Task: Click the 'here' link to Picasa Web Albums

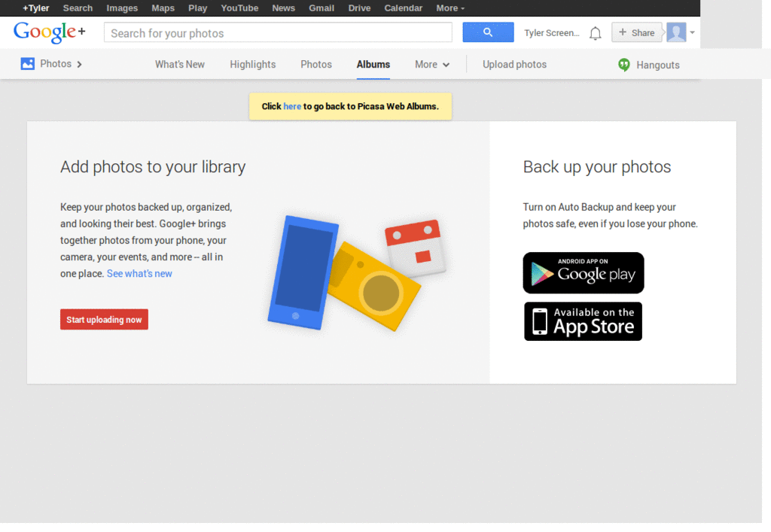Action: (x=292, y=106)
